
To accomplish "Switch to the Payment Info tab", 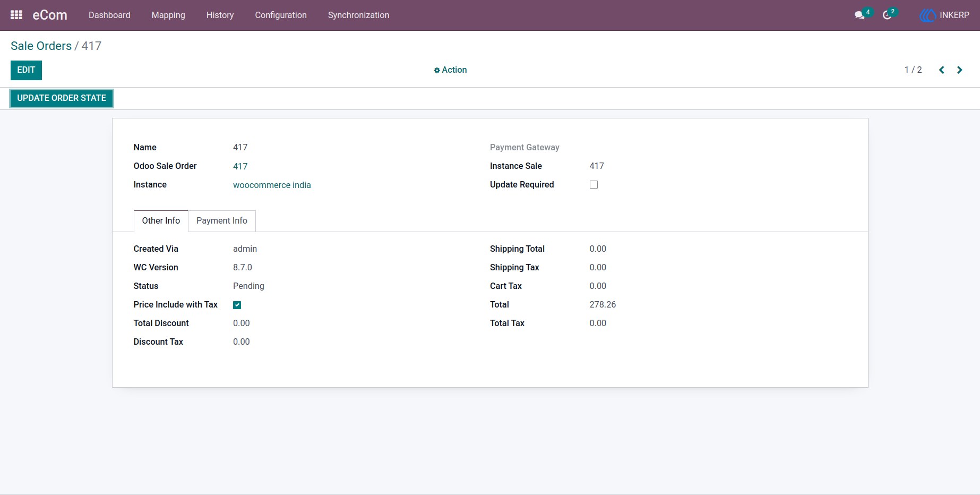I will tap(222, 221).
